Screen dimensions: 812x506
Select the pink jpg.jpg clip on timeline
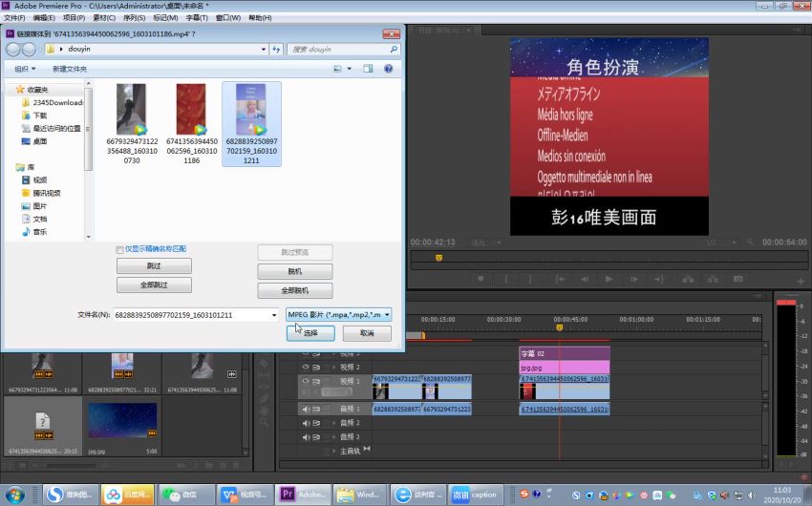[565, 368]
